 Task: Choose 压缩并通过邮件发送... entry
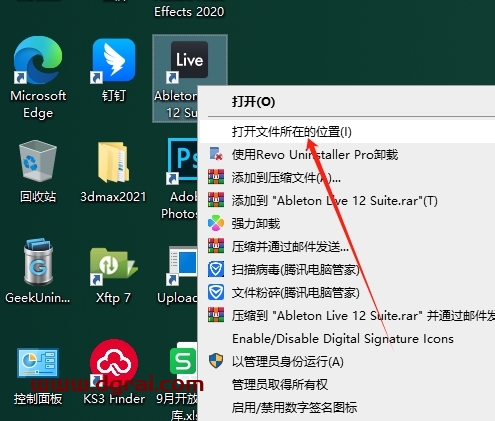pyautogui.click(x=347, y=247)
